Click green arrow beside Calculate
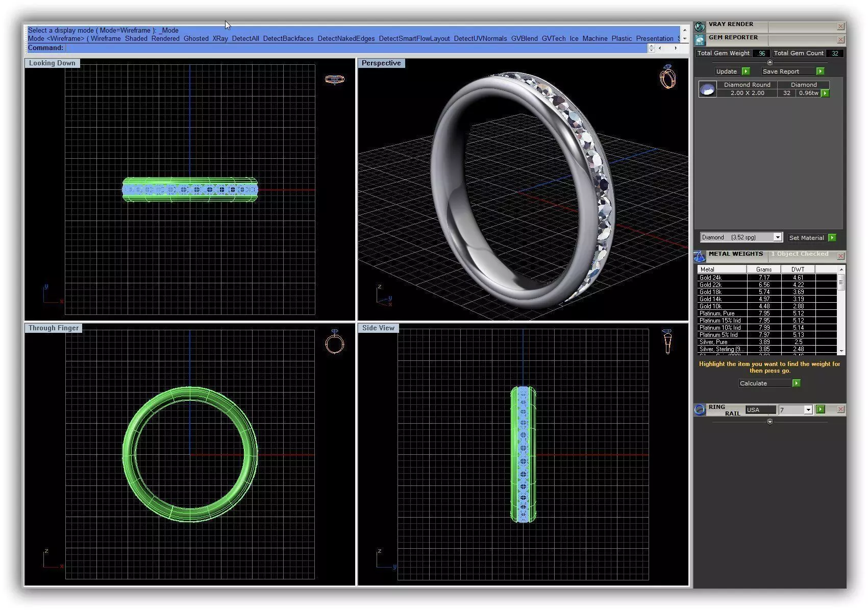The height and width of the screenshot is (610, 868). click(x=796, y=383)
